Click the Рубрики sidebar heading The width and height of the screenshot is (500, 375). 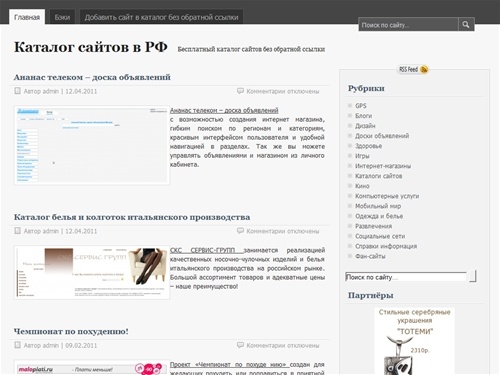[x=366, y=88]
